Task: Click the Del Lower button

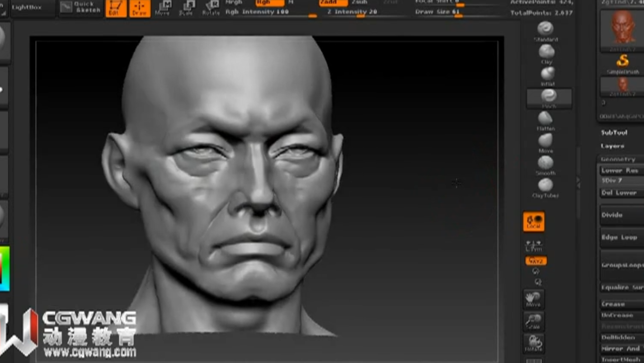Action: coord(622,193)
